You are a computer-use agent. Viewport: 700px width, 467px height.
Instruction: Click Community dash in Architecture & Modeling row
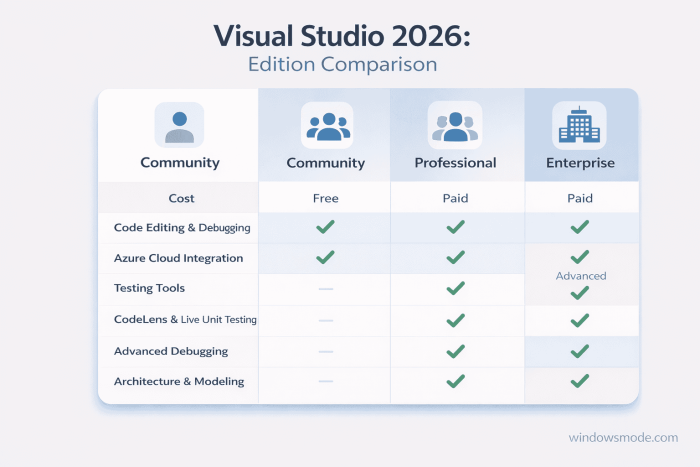[x=326, y=381]
